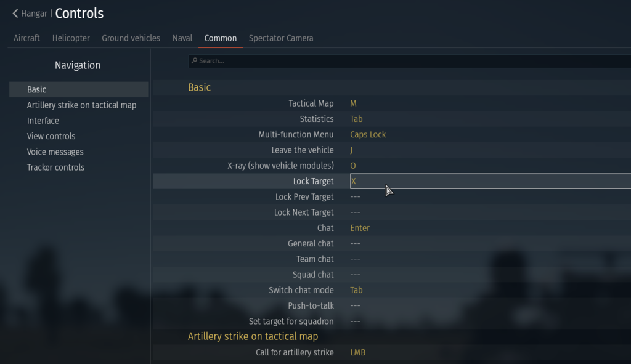Edit the Chat Enter key binding
631x364 pixels.
360,228
